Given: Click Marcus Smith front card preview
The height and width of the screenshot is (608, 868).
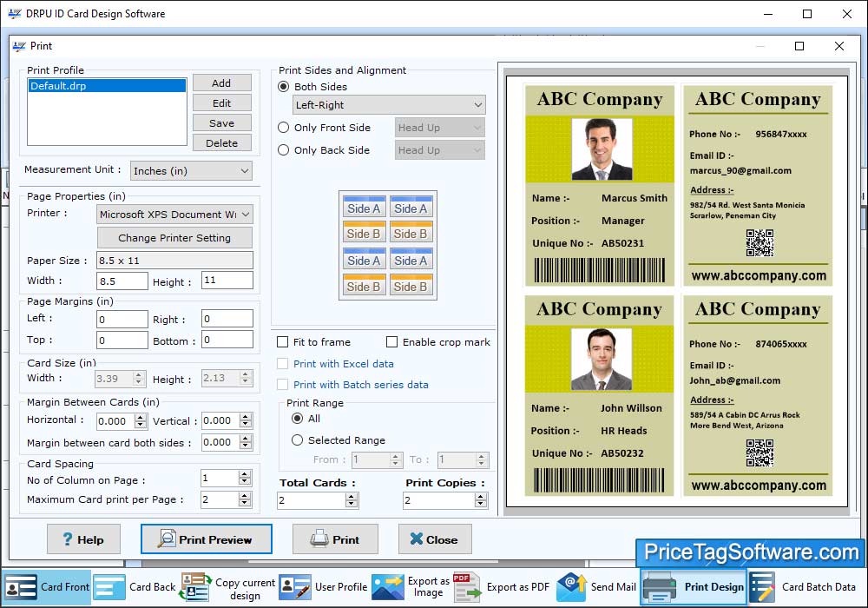Looking at the screenshot, I should tap(600, 186).
